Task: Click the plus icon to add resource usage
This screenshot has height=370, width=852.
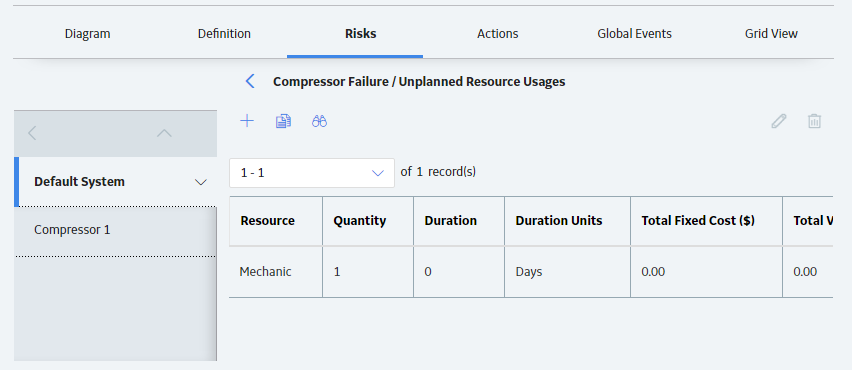Action: pos(247,121)
